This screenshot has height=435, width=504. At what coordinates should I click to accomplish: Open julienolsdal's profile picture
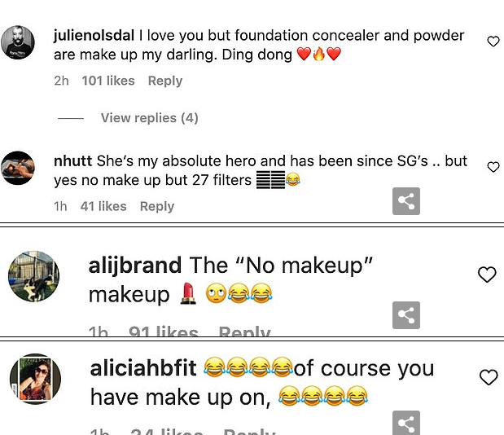click(x=18, y=42)
